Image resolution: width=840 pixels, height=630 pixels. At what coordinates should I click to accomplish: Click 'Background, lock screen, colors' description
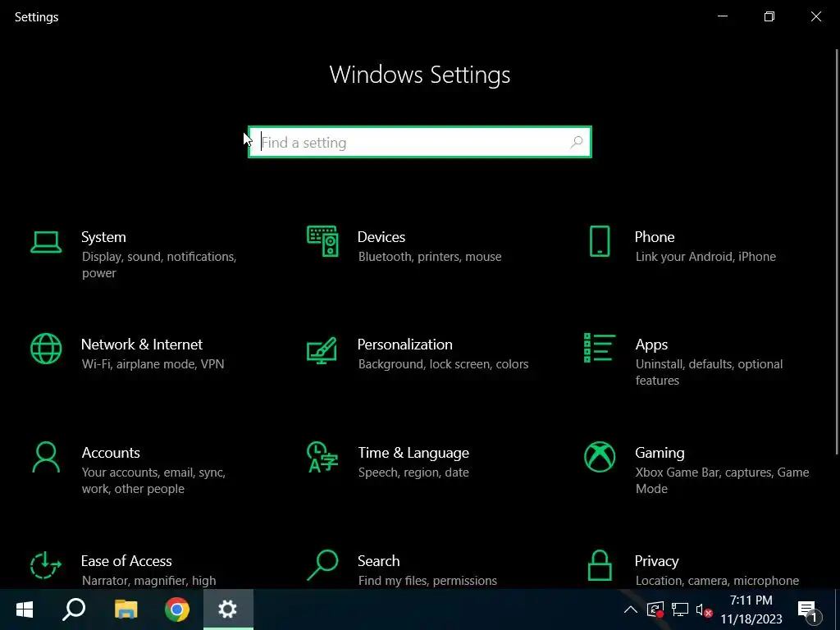click(443, 363)
